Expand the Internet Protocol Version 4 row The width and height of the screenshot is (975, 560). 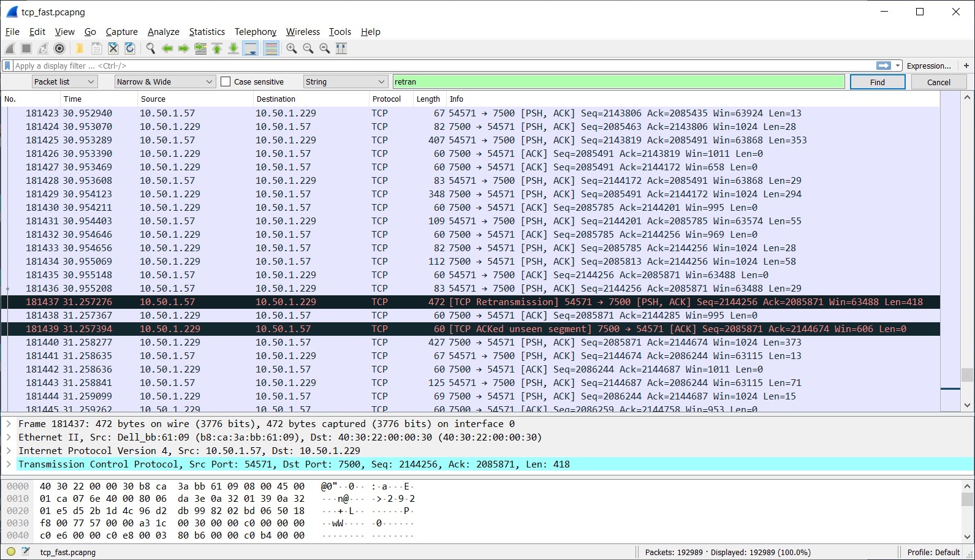(x=9, y=451)
